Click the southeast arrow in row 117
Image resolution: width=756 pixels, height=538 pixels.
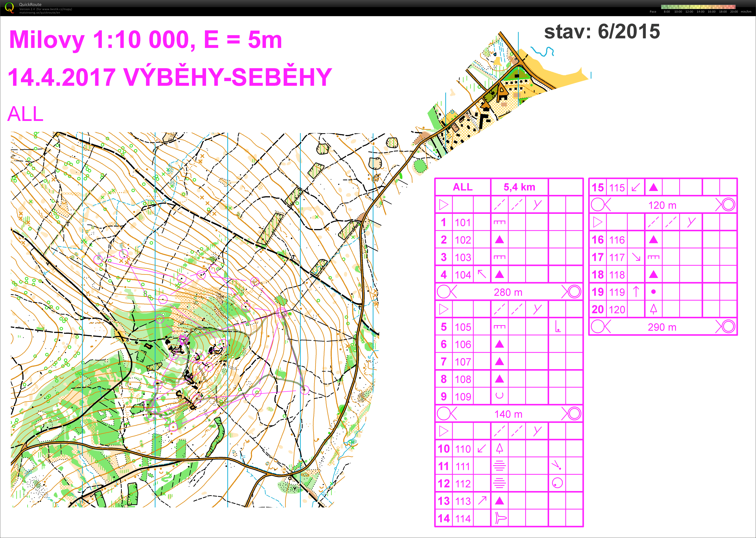(x=636, y=257)
